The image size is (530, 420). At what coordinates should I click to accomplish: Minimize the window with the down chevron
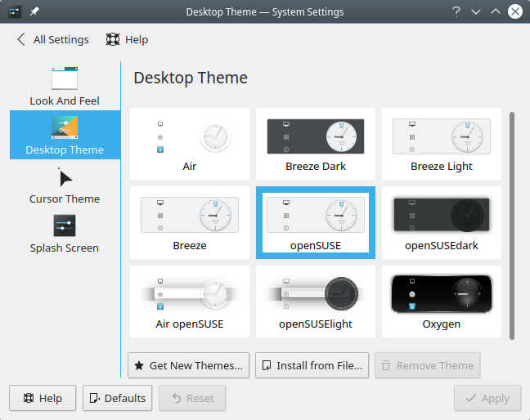pos(476,11)
